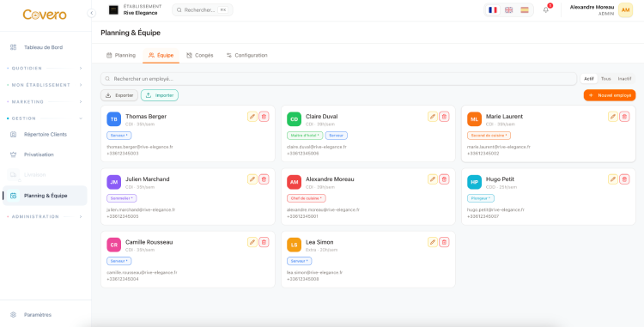644x327 pixels.
Task: Collapse the sidebar with arrow button
Action: coord(92,13)
